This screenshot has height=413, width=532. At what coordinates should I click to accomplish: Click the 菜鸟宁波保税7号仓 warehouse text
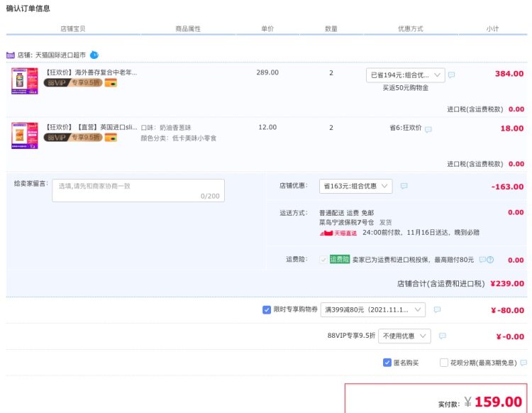pos(346,222)
